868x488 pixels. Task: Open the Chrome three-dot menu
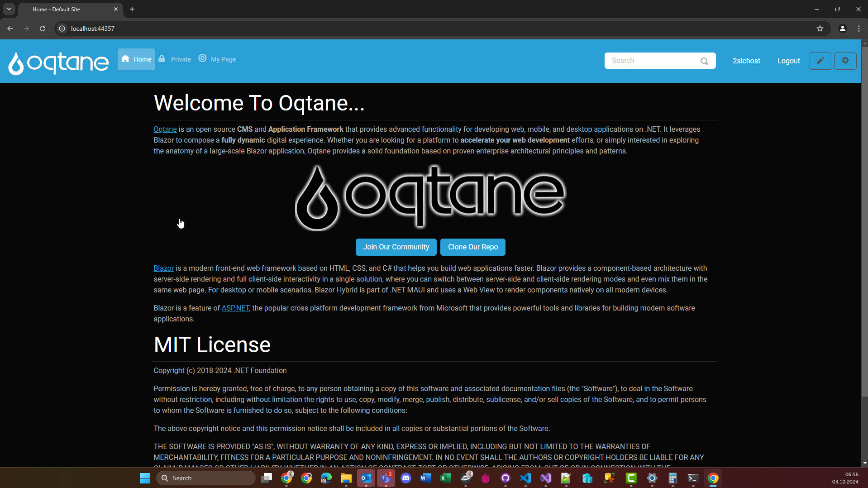point(858,29)
